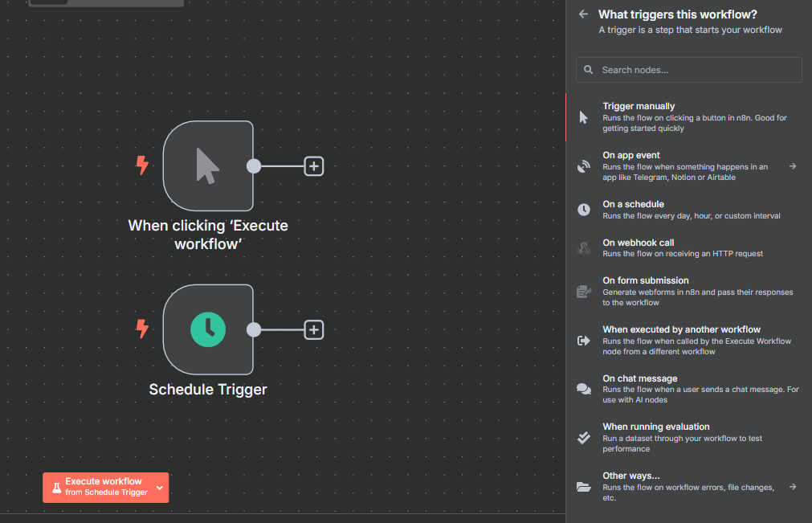812x523 pixels.
Task: Pick the On chat message bubbles icon
Action: pos(584,389)
